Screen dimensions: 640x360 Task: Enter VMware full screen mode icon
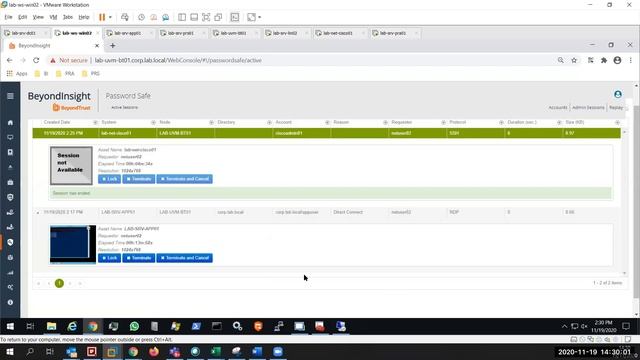pyautogui.click(x=206, y=17)
